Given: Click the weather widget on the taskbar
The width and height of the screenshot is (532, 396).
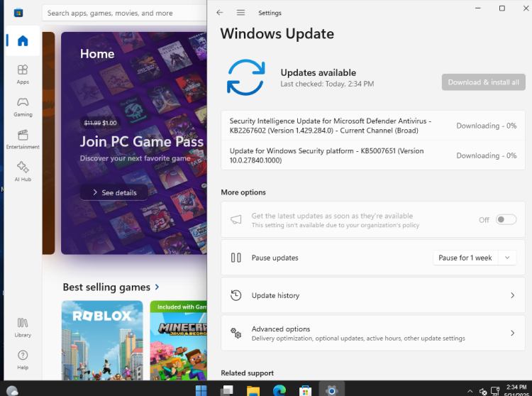Looking at the screenshot, I should click(x=12, y=391).
